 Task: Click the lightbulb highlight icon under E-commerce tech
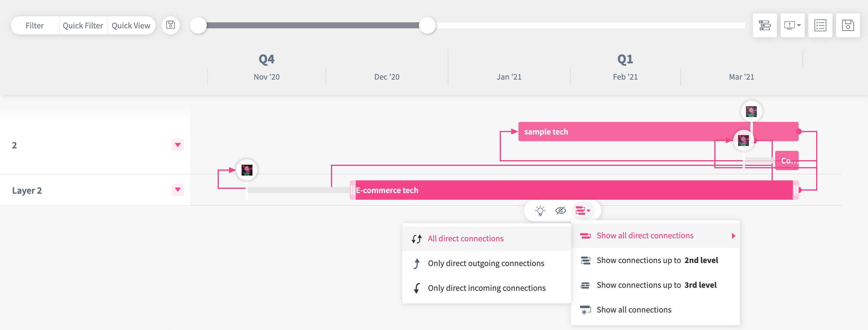(x=540, y=211)
